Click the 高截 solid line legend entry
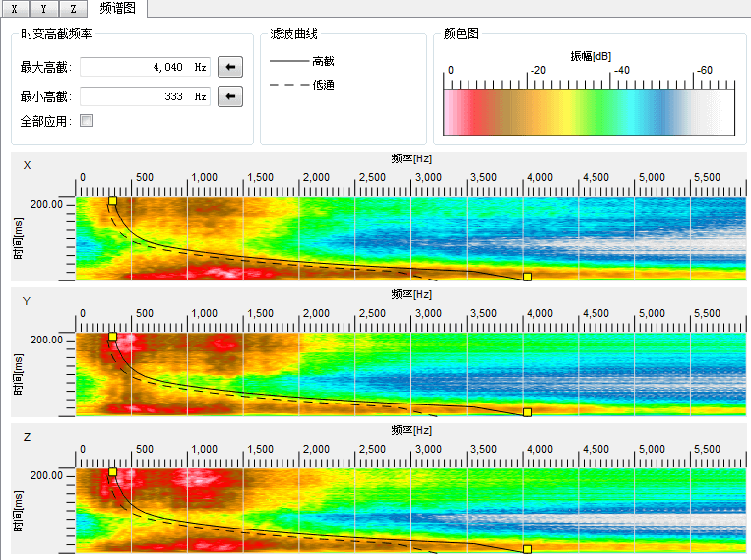Image resolution: width=751 pixels, height=560 pixels. [302, 61]
